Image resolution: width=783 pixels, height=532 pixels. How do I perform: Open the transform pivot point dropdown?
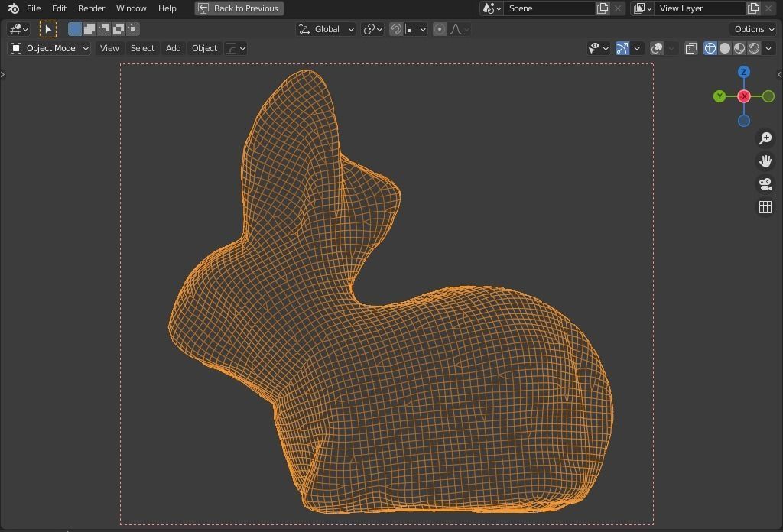pyautogui.click(x=372, y=30)
